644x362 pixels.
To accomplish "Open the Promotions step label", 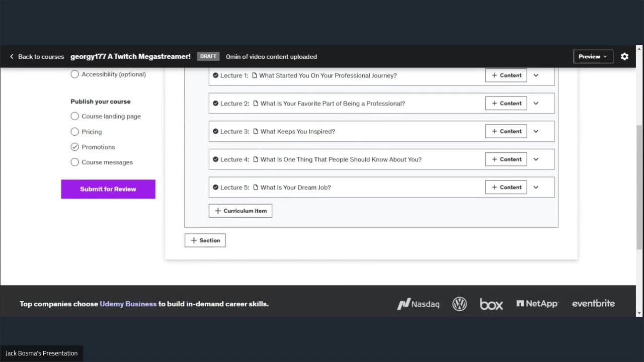I will click(98, 147).
